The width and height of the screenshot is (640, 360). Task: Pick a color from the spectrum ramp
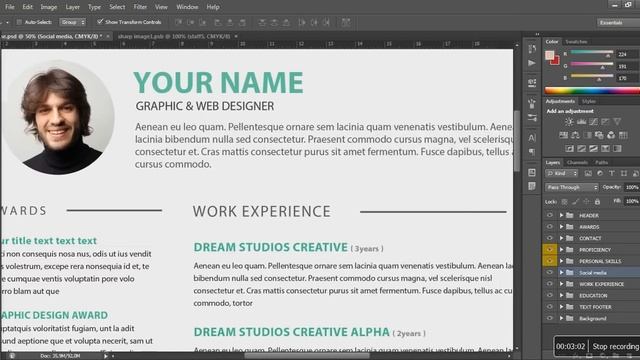(x=592, y=91)
